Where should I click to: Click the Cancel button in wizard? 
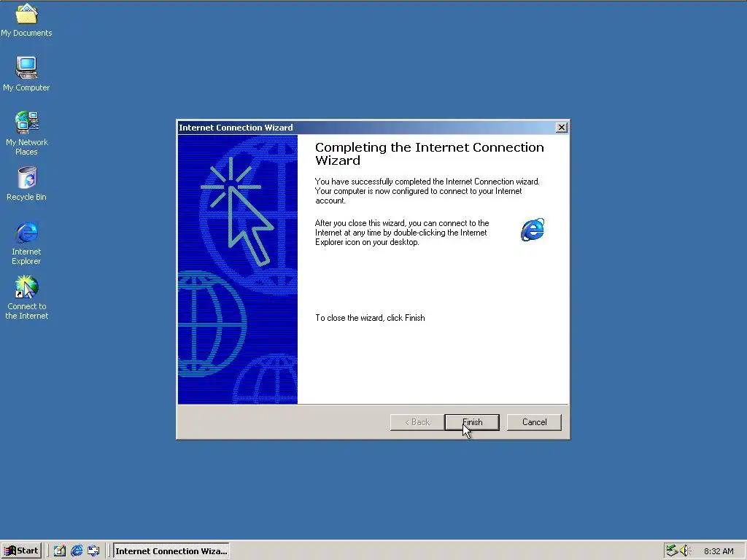pos(535,422)
